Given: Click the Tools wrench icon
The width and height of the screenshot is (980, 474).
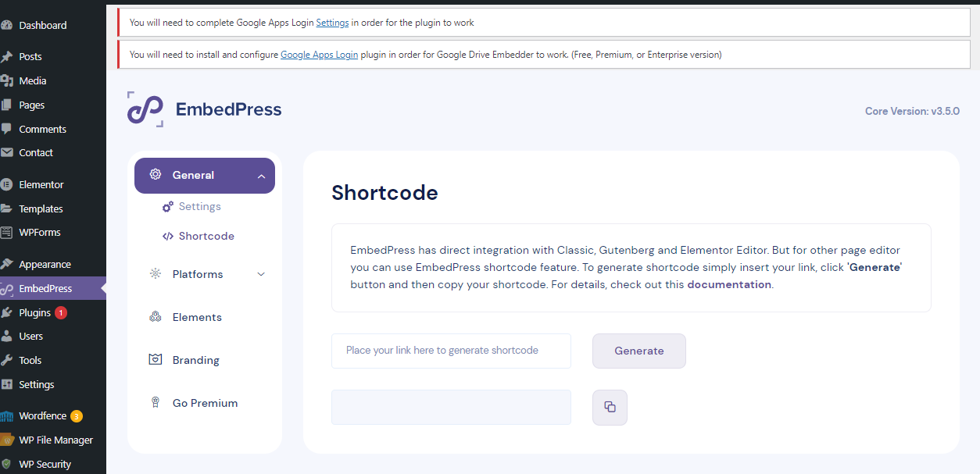Looking at the screenshot, I should [x=6, y=360].
